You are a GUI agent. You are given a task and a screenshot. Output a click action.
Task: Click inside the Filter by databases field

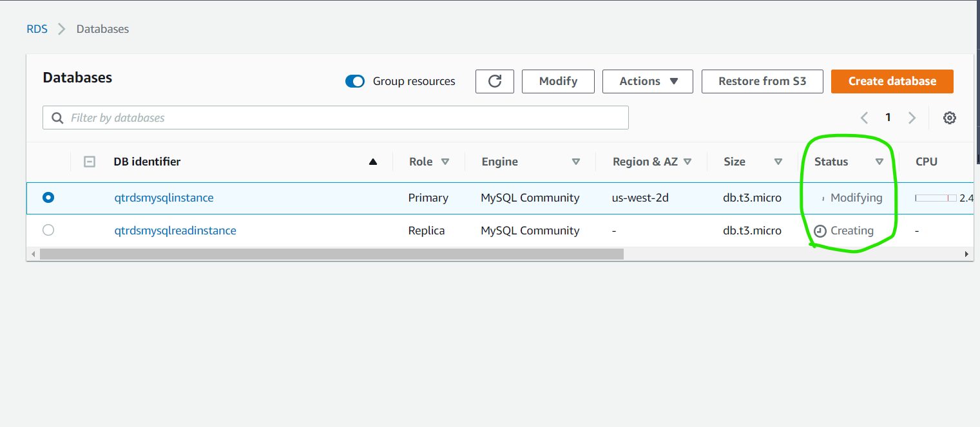[258, 117]
